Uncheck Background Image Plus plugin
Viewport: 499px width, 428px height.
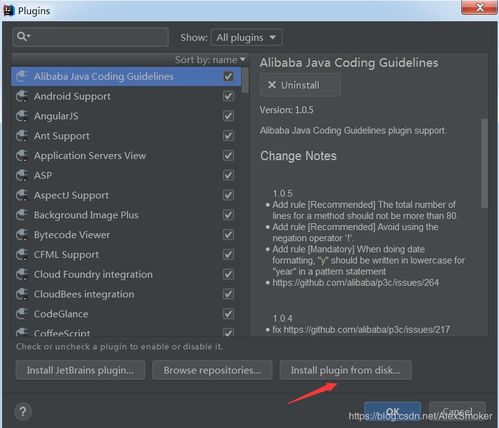point(228,215)
